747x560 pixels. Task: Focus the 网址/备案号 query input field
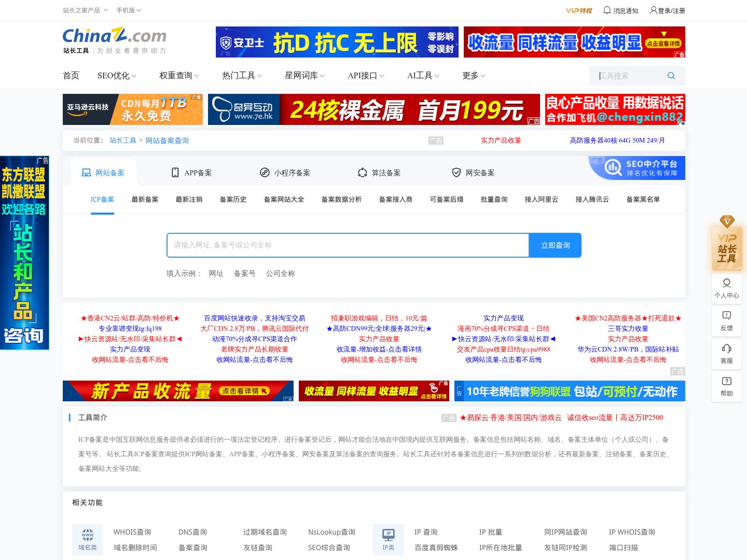pos(348,245)
